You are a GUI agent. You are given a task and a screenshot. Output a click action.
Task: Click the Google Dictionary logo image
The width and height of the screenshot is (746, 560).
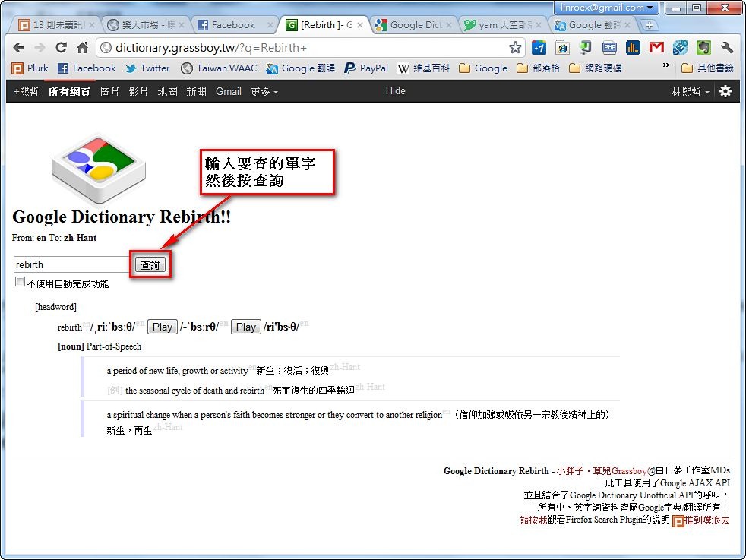(99, 170)
